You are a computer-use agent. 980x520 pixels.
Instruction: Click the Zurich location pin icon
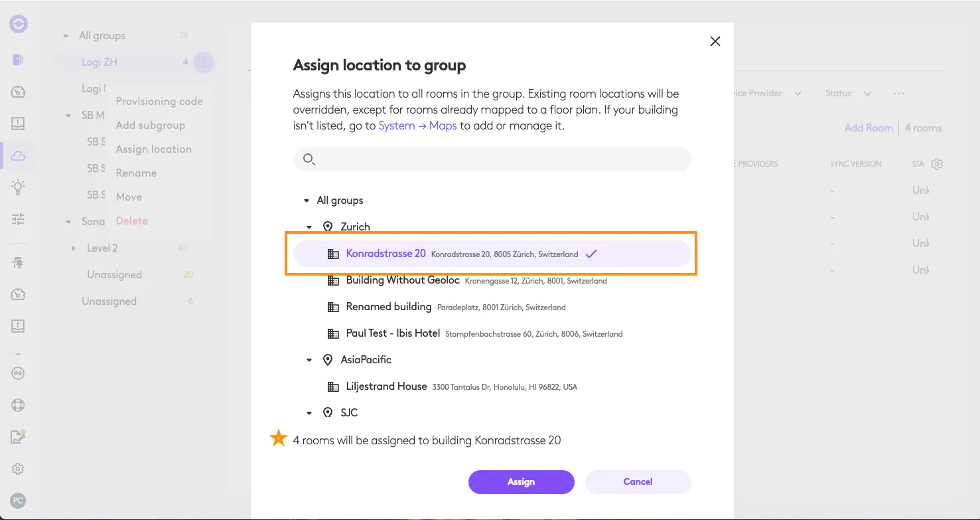coord(328,227)
